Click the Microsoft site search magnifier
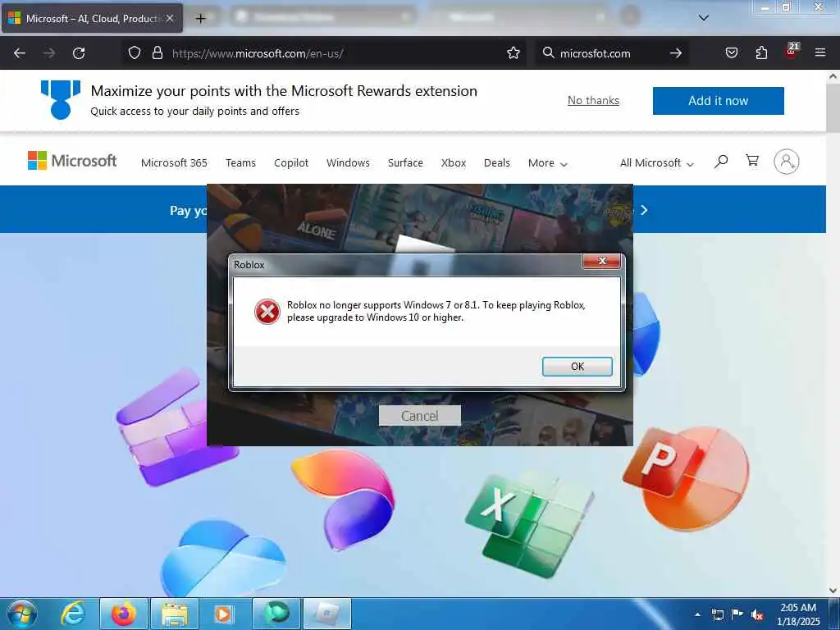This screenshot has width=840, height=630. click(x=721, y=162)
